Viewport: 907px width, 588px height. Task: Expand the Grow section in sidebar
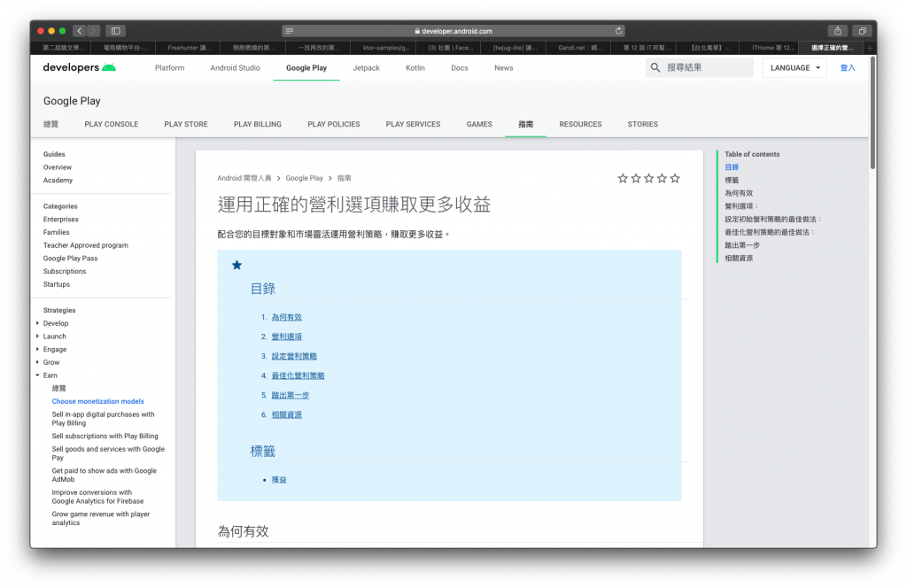pyautogui.click(x=37, y=362)
